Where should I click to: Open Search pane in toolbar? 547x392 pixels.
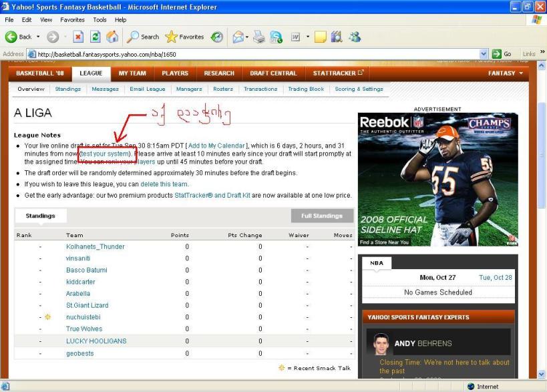pyautogui.click(x=143, y=37)
